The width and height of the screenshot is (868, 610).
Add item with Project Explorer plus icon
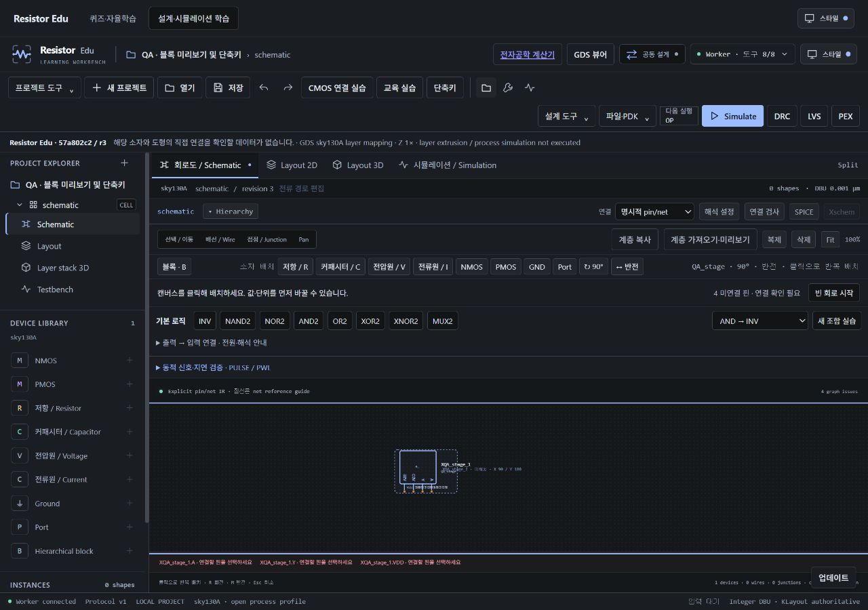point(124,163)
